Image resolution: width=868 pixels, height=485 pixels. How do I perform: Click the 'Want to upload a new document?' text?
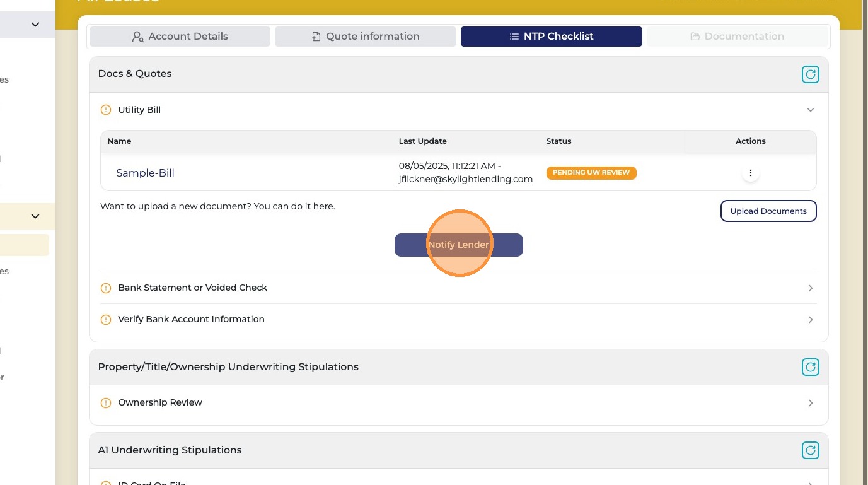217,206
